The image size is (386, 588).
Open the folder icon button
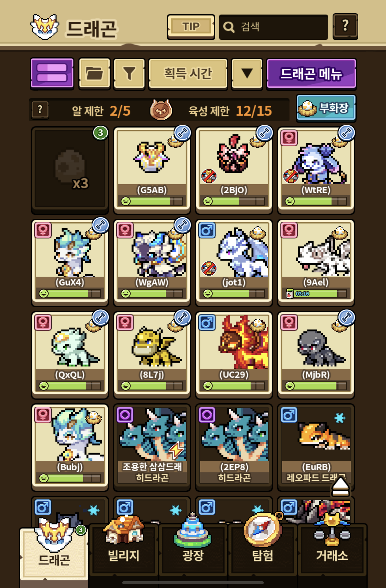[x=94, y=73]
